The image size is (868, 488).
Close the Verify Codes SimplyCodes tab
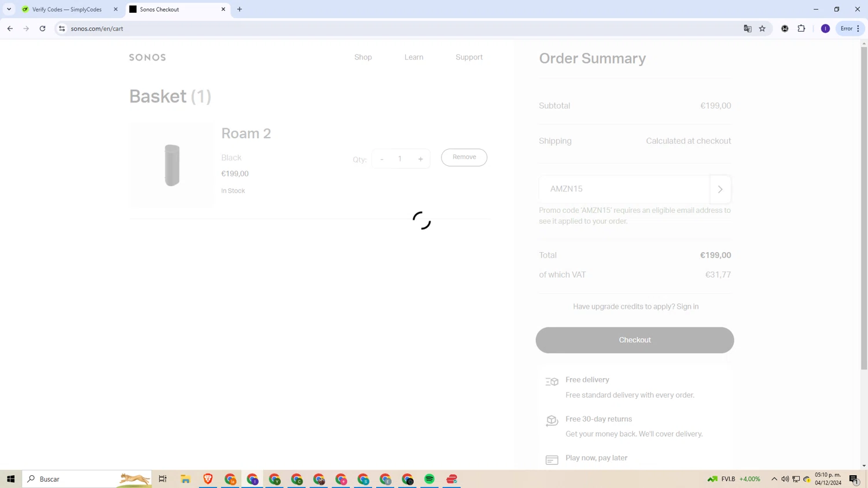[116, 9]
